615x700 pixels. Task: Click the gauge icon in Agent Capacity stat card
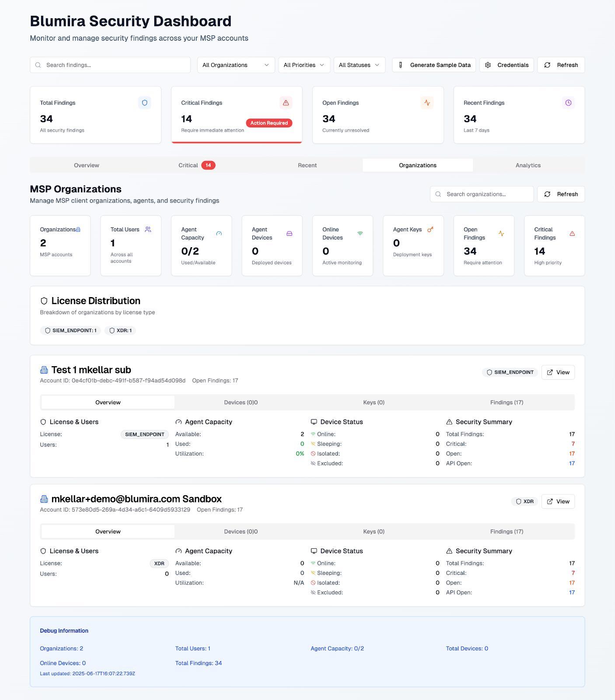[x=219, y=234]
